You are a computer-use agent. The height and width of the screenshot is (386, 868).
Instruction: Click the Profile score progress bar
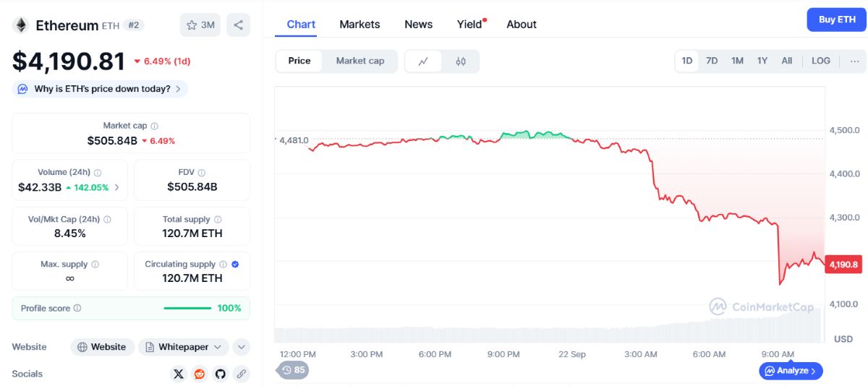188,308
